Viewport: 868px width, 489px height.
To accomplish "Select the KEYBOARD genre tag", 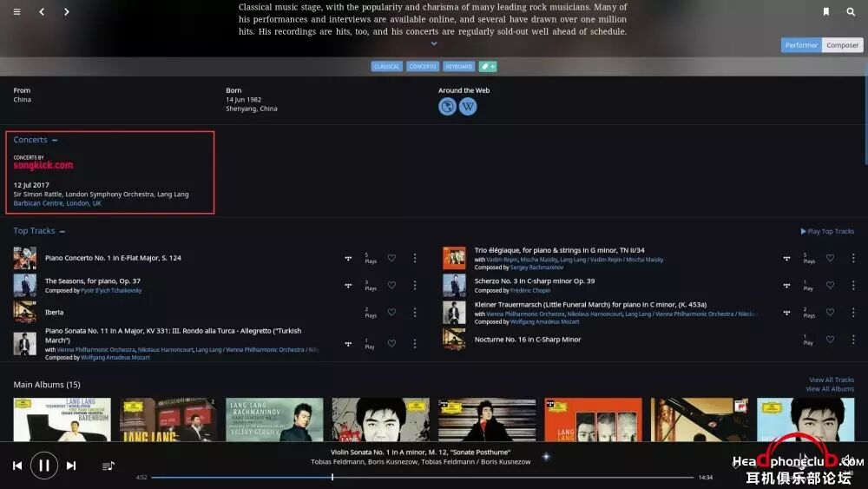I will point(458,67).
